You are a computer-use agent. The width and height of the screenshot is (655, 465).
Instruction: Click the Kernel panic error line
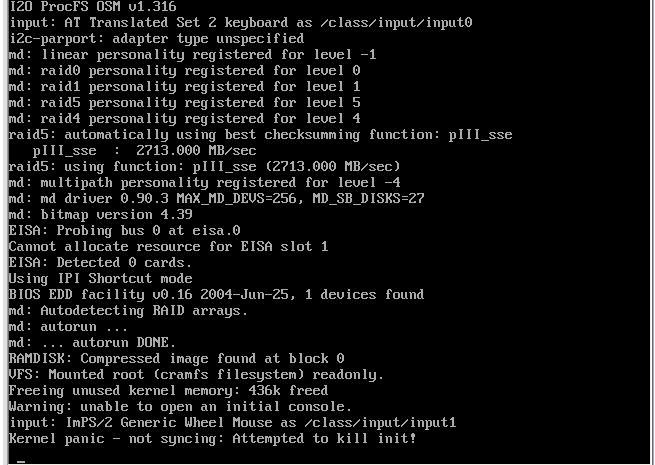coord(212,439)
